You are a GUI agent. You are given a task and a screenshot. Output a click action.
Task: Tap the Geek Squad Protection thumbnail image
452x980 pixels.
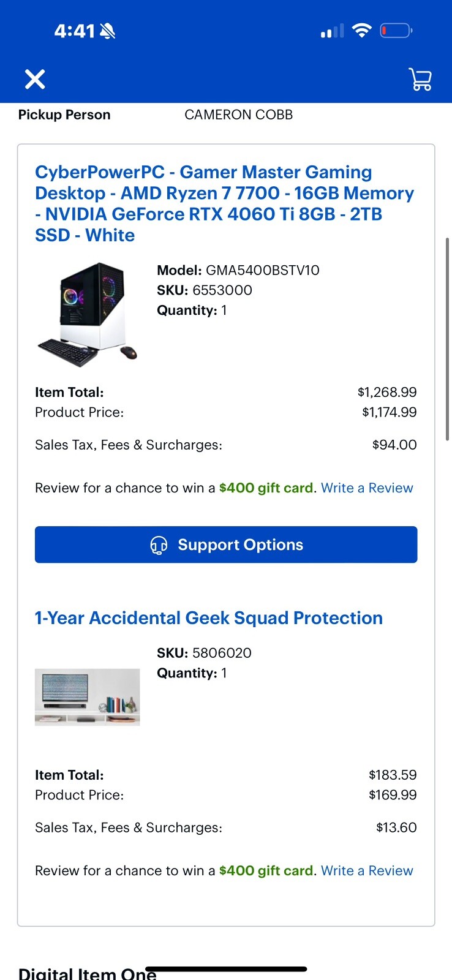[x=88, y=697]
